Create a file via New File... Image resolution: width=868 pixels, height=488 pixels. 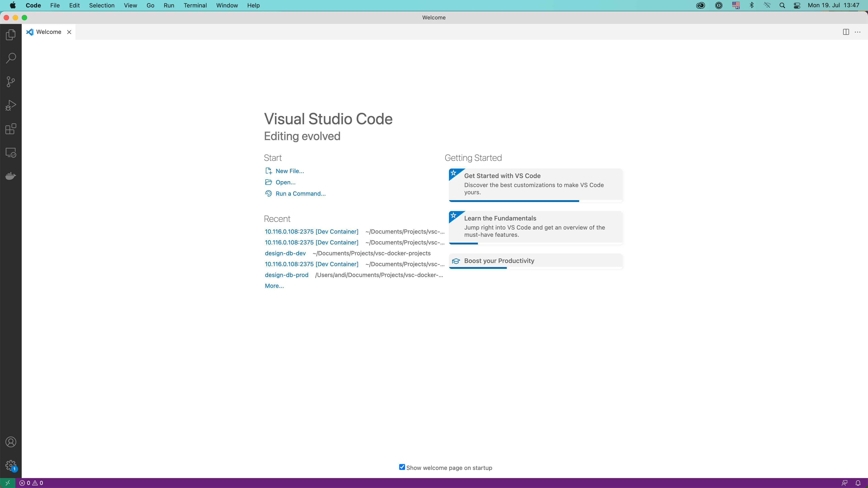pyautogui.click(x=289, y=171)
